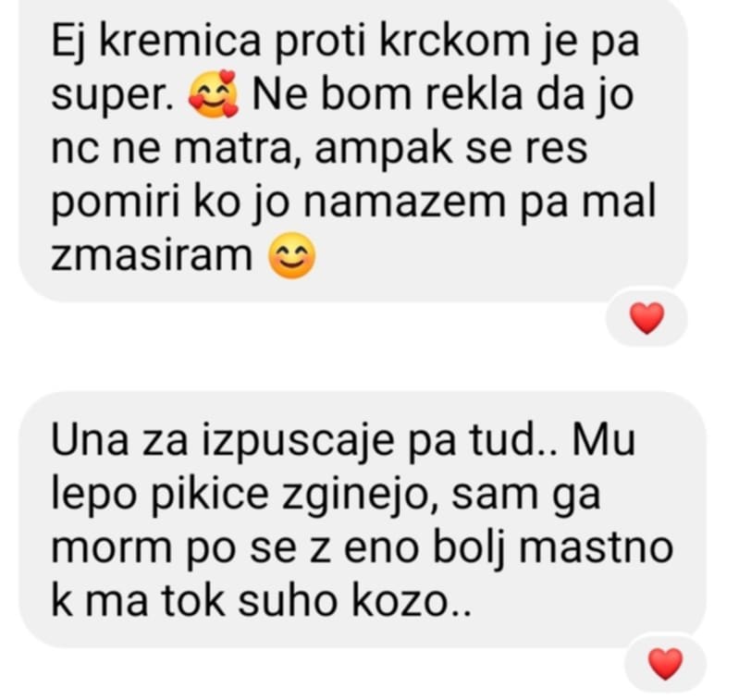Click the heart reaction under the first message
Screen dimensions: 751x700
point(647,318)
